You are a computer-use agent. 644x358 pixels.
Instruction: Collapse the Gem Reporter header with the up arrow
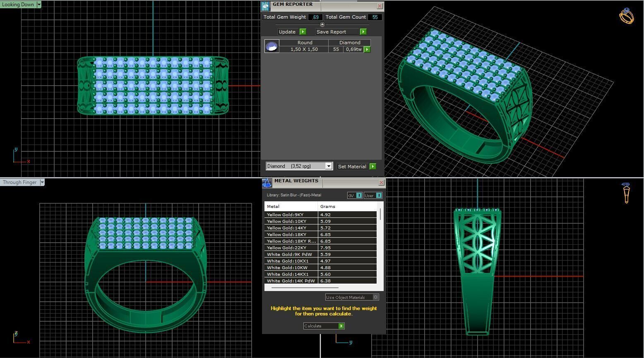coord(322,24)
